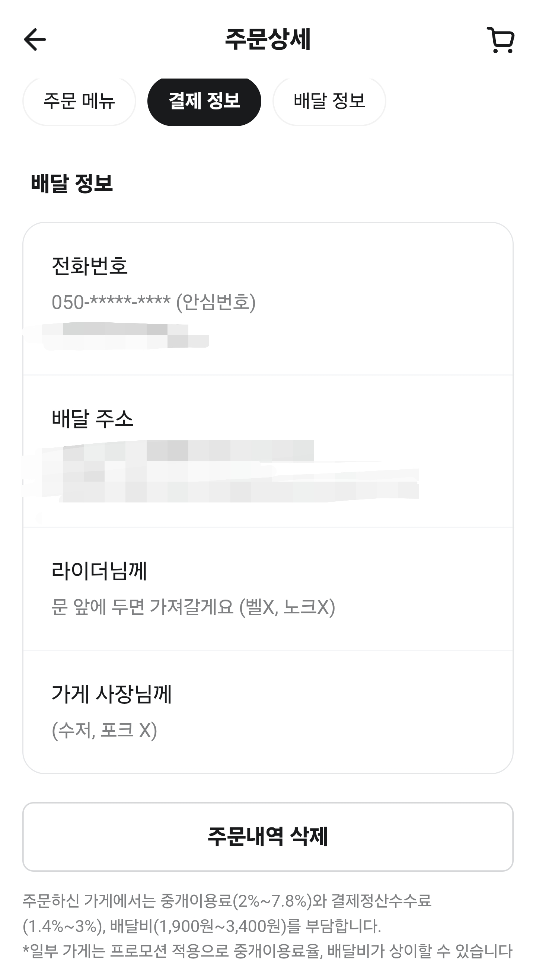Select the 문 앞에 두면 가져갈게요 rider note
Image resolution: width=536 pixels, height=980 pixels.
[x=193, y=607]
